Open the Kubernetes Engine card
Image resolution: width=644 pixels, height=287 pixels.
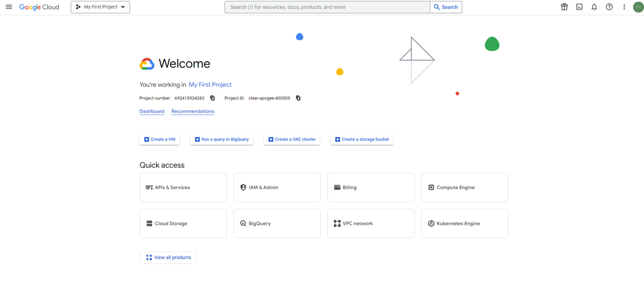coord(465,224)
